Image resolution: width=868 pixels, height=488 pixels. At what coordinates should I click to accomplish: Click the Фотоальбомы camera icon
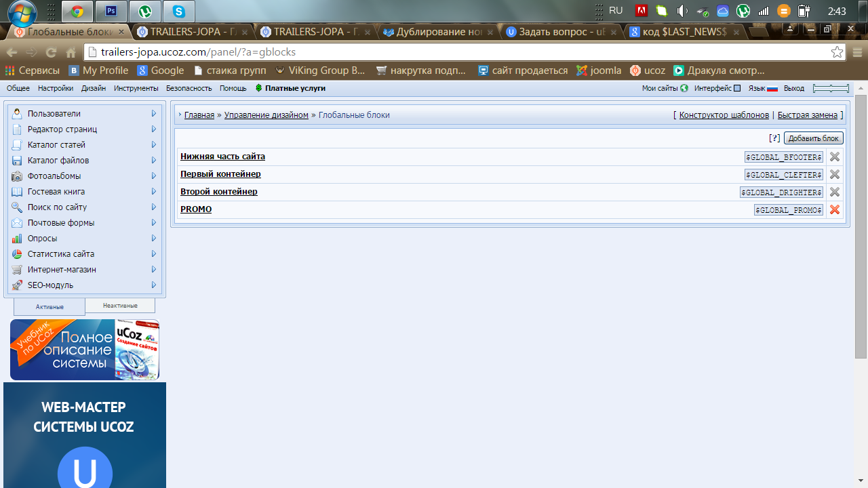[17, 176]
